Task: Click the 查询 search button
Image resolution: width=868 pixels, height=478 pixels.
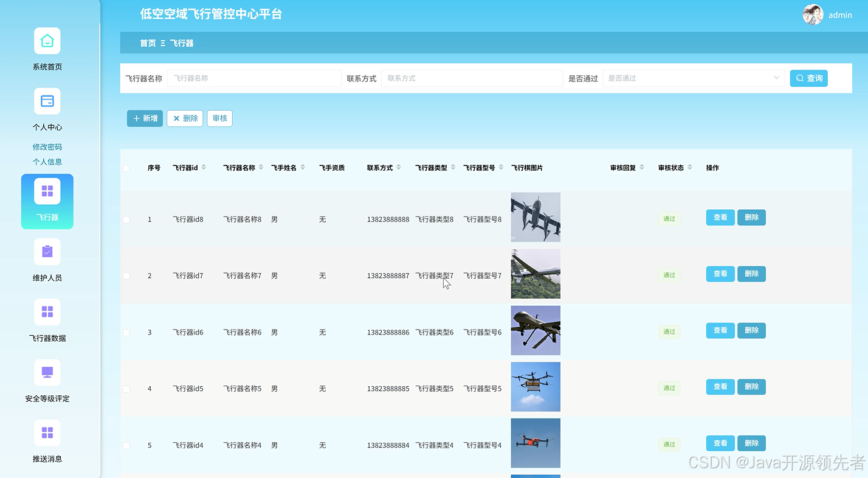Action: (x=808, y=78)
